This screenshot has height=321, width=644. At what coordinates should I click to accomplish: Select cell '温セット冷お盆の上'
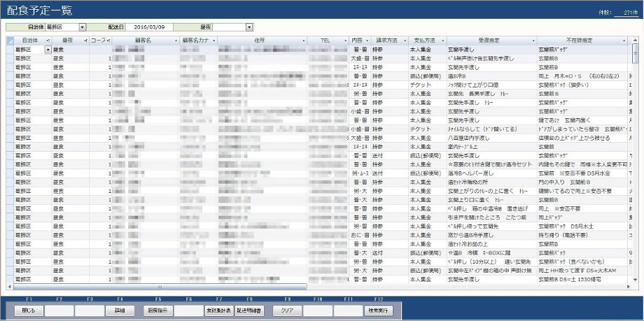click(x=492, y=244)
